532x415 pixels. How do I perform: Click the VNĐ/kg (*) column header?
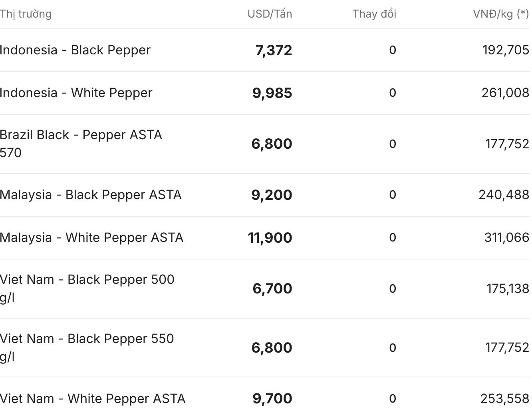click(501, 14)
